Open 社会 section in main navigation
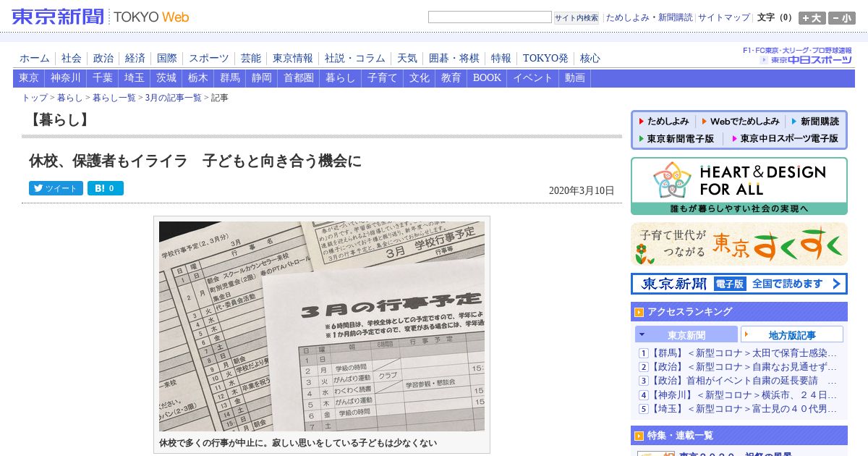This screenshot has height=456, width=868. 72,59
